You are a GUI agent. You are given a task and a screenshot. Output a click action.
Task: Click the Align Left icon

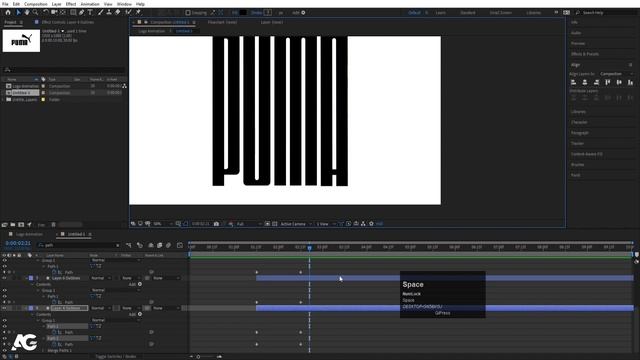pos(573,82)
